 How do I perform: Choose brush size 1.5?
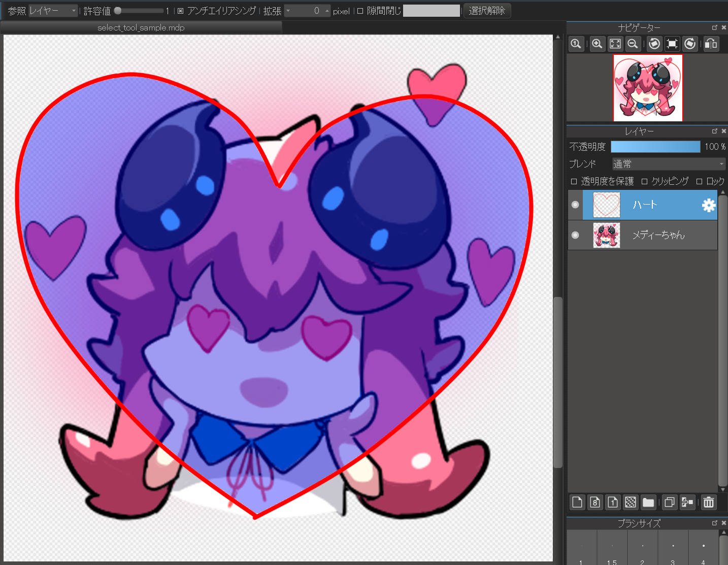pyautogui.click(x=612, y=548)
